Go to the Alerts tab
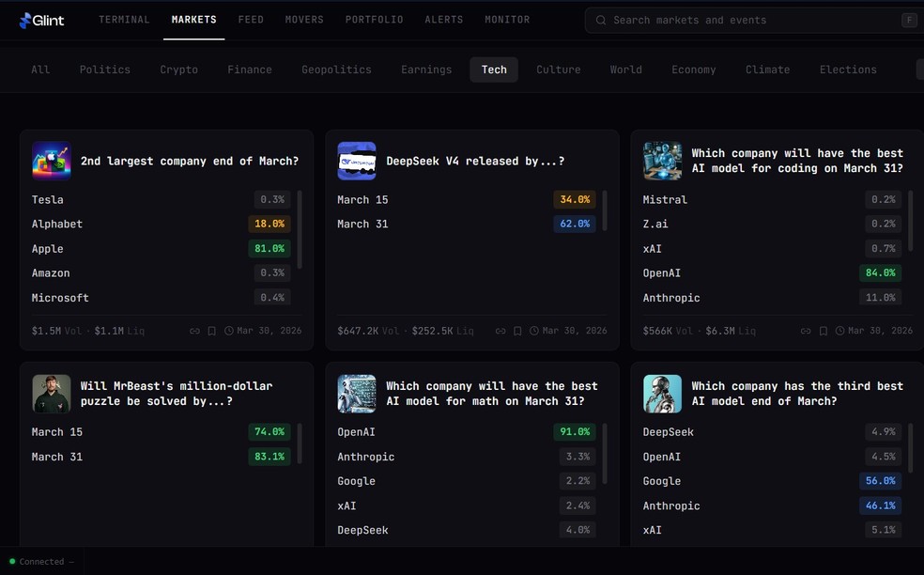Image resolution: width=924 pixels, height=575 pixels. tap(444, 20)
